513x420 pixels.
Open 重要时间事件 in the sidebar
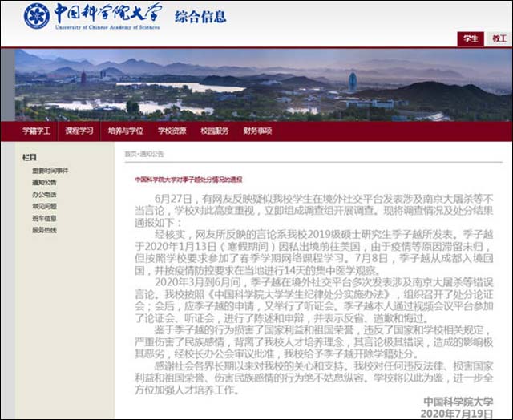50,171
